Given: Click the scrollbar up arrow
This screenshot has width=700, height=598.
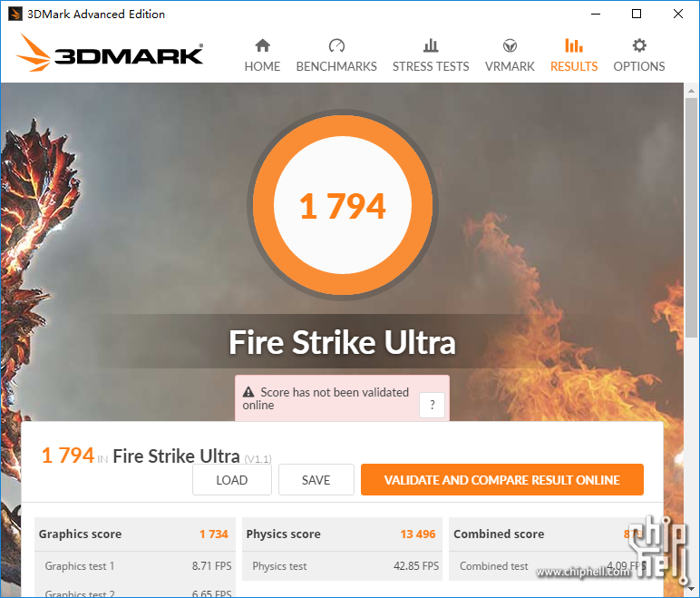Looking at the screenshot, I should tap(691, 91).
